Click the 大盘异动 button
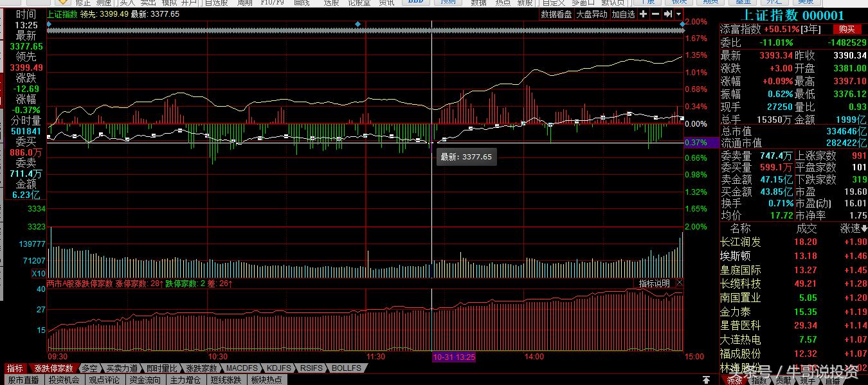The height and width of the screenshot is (385, 868). [592, 14]
